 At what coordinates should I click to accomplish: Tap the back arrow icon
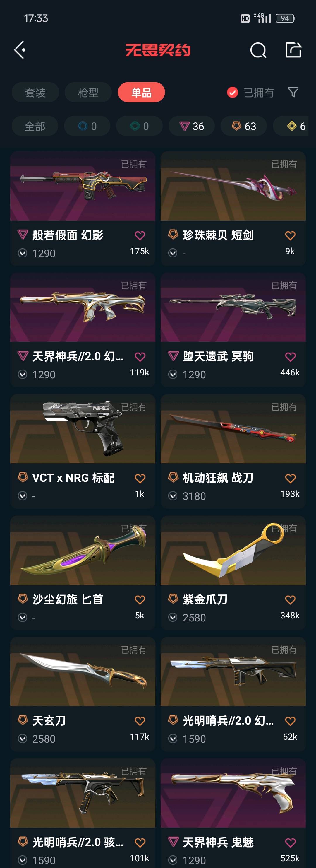coord(20,50)
